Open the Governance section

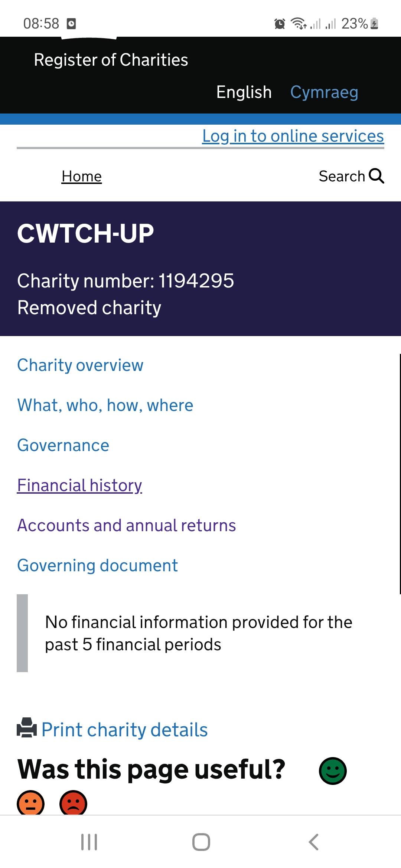pos(63,445)
